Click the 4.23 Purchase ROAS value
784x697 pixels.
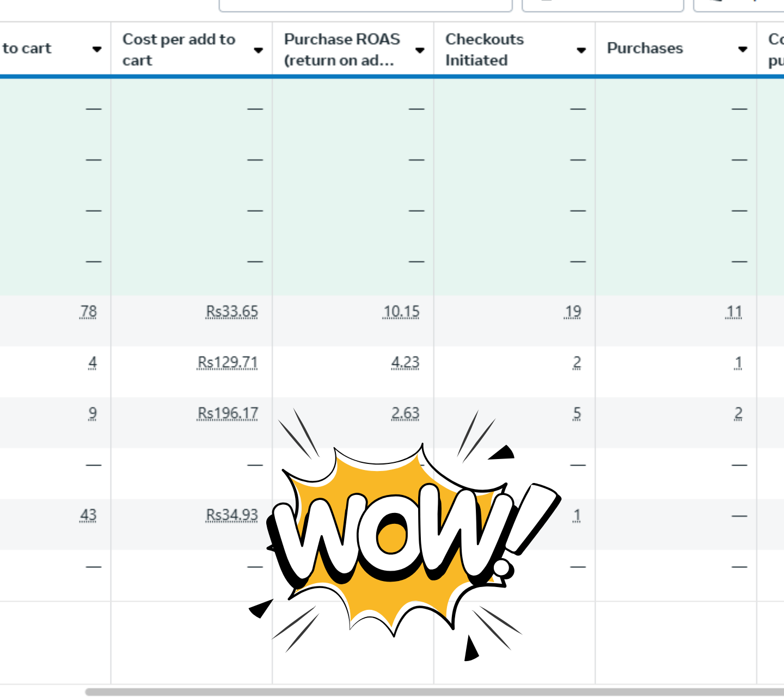pyautogui.click(x=405, y=363)
